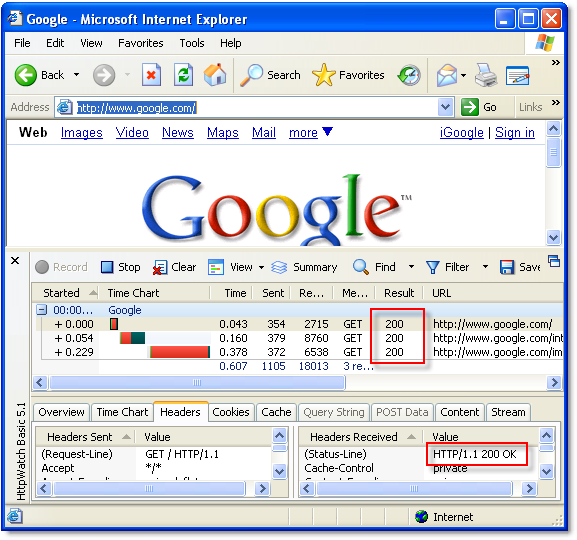
Task: Go to the Home page icon
Action: (215, 75)
